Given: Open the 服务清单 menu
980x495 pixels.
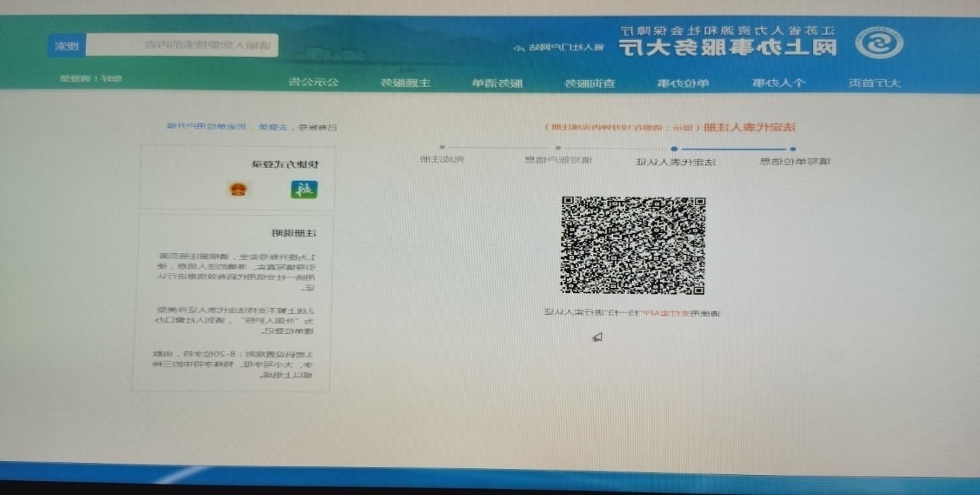Looking at the screenshot, I should (497, 82).
